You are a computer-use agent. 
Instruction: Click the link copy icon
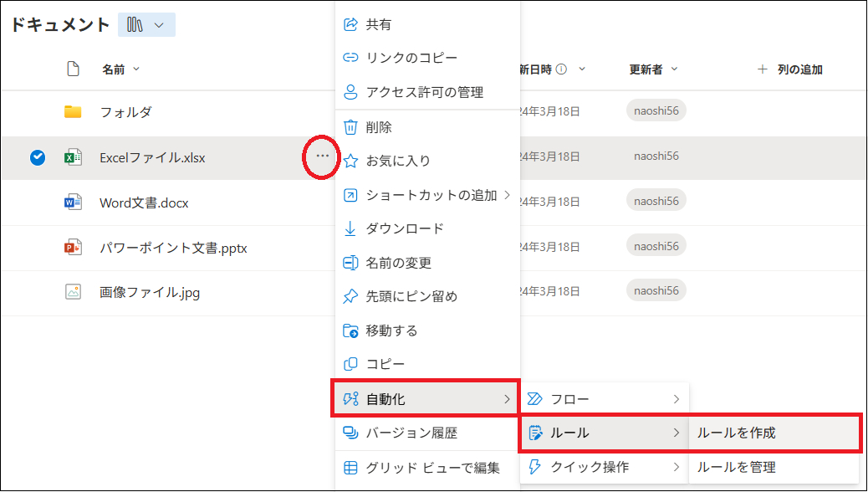pyautogui.click(x=350, y=58)
